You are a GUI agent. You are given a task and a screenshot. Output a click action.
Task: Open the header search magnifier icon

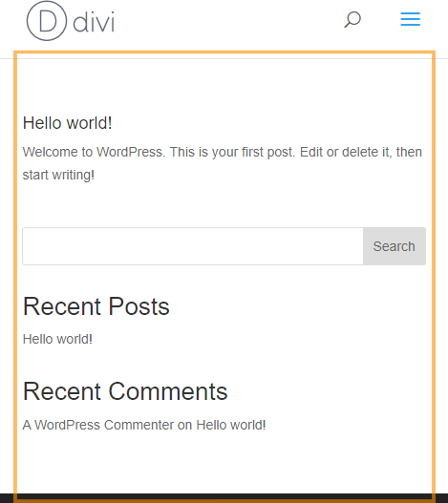point(352,20)
